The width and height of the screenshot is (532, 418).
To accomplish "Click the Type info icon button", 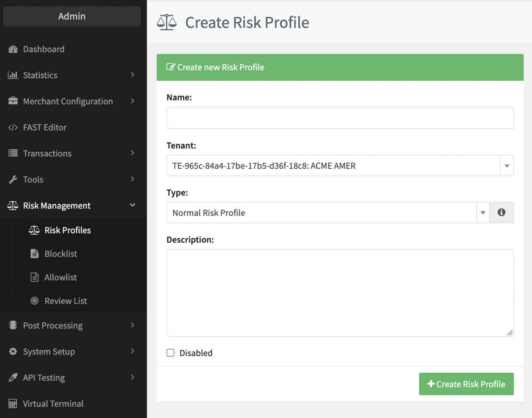I will (x=501, y=213).
